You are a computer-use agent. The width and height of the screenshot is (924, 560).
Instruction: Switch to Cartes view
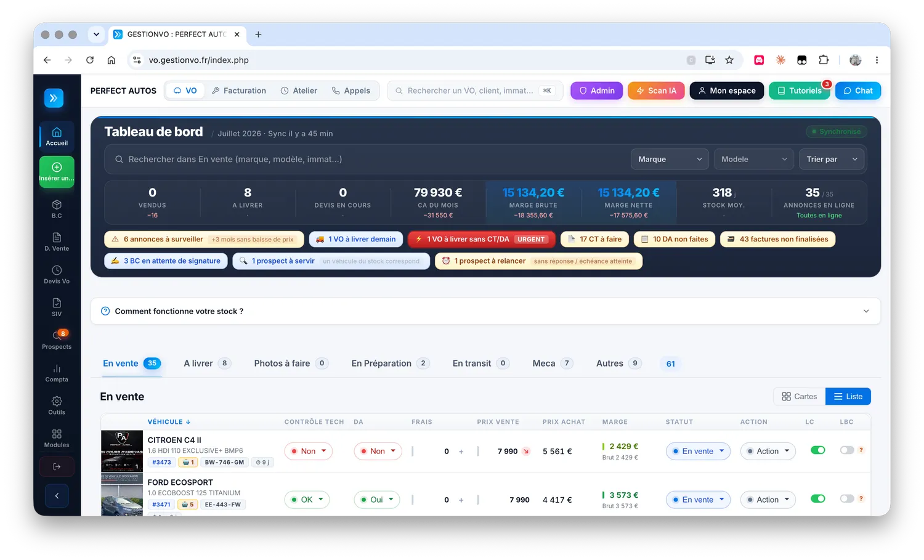[799, 397]
